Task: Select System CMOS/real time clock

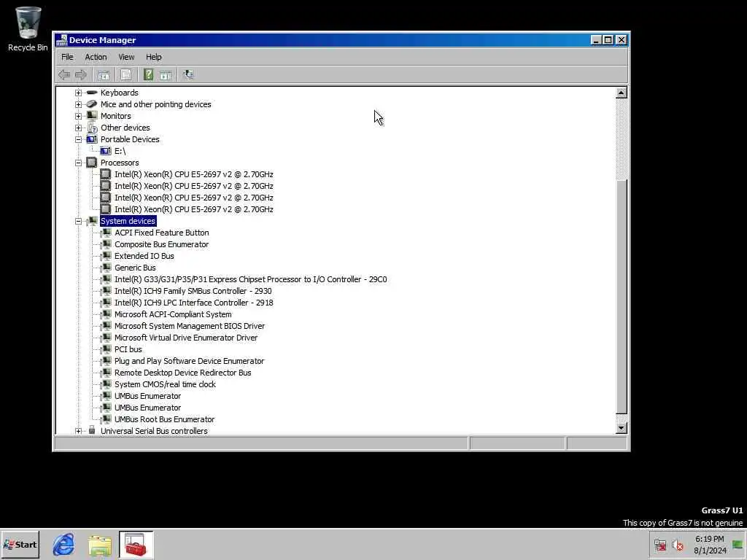Action: (x=165, y=384)
